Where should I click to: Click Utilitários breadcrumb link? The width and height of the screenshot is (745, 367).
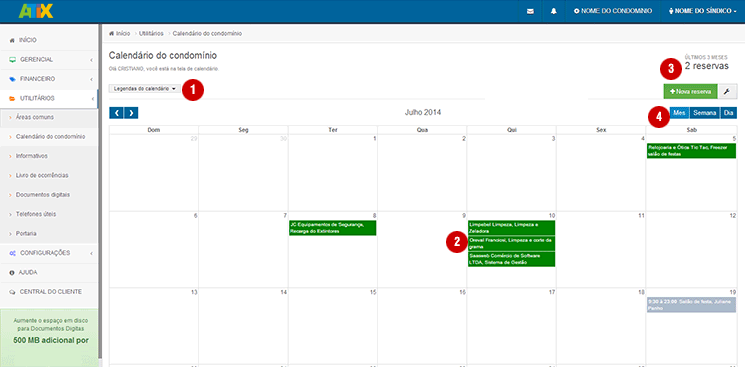point(151,33)
